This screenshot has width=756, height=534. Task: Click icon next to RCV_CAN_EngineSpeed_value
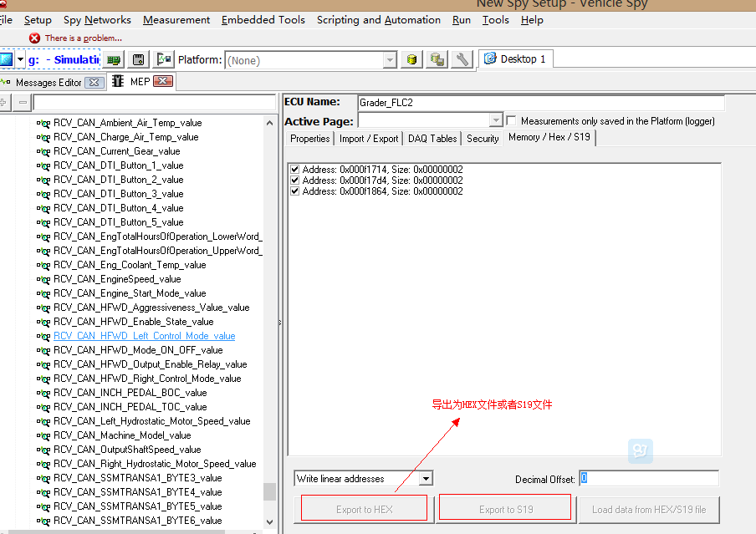click(43, 279)
